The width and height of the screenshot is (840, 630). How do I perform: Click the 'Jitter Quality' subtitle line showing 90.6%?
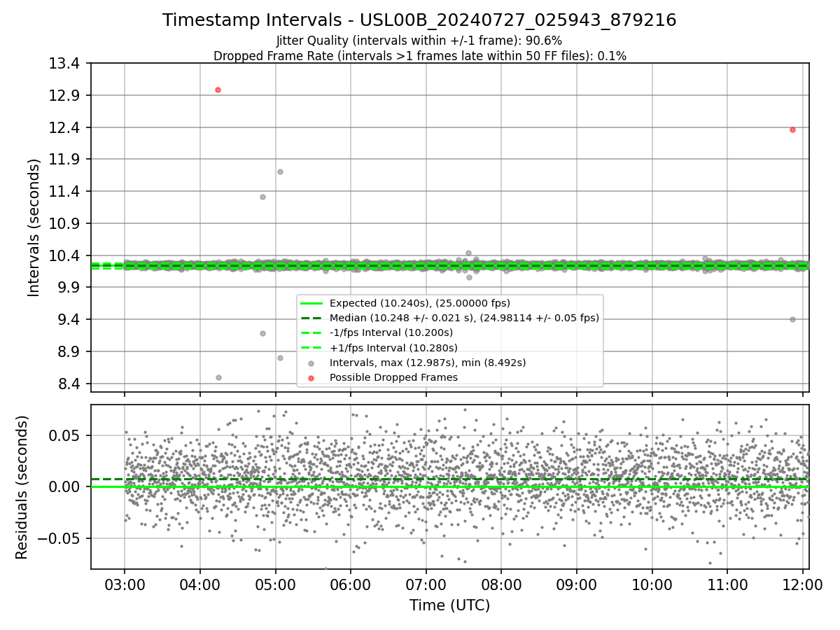click(419, 41)
